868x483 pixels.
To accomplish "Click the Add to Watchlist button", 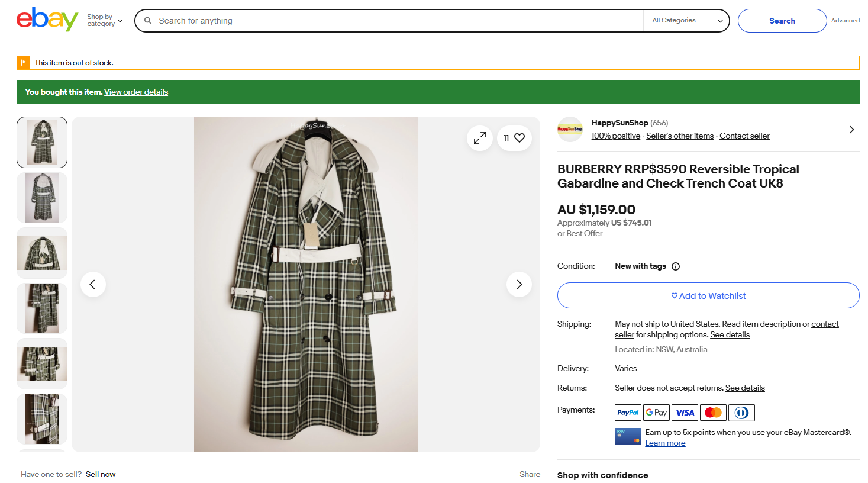I will 708,295.
